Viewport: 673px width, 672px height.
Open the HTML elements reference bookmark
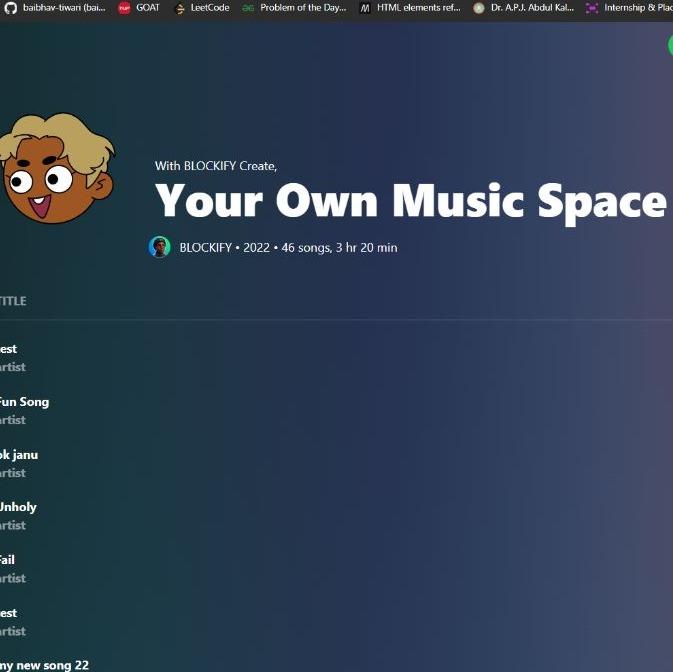point(410,7)
